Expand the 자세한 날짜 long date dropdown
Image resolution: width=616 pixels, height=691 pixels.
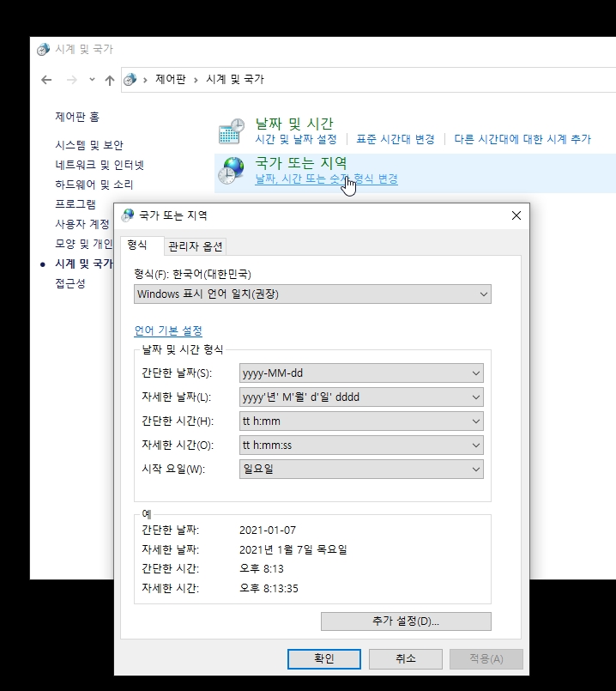click(360, 397)
